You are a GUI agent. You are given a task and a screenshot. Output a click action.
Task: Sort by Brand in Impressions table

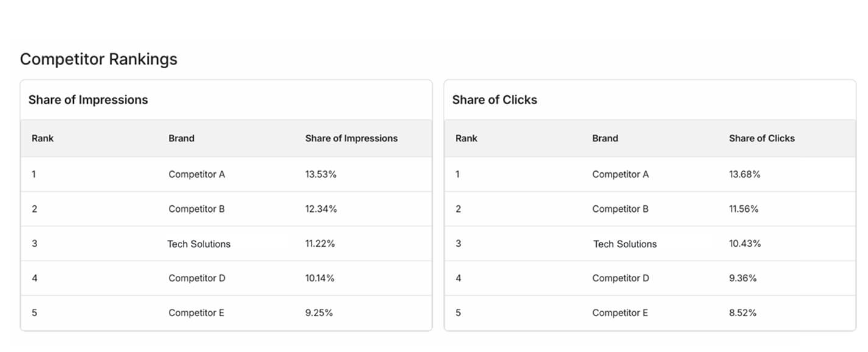[x=182, y=138]
